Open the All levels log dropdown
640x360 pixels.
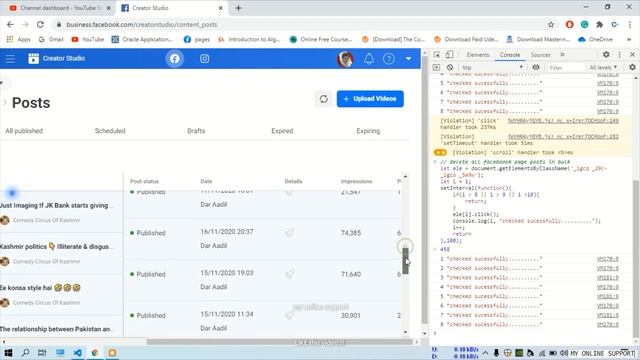pyautogui.click(x=603, y=67)
